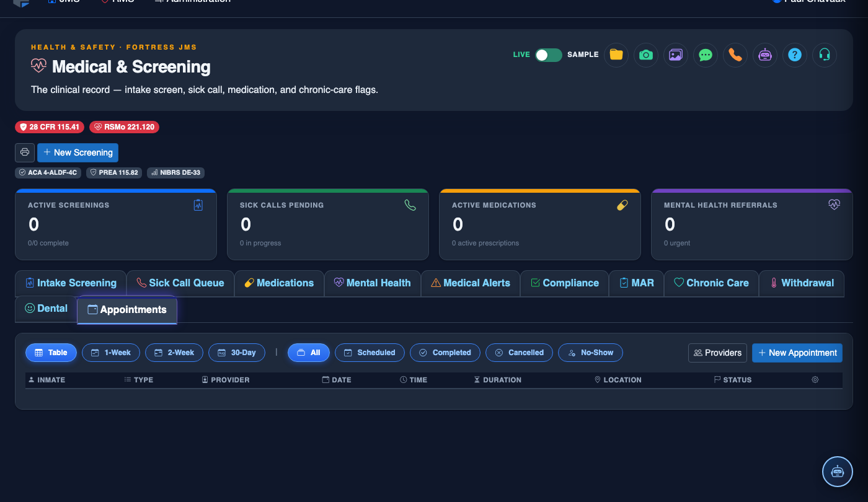Screen dimensions: 868x502
Task: Click the New Appointment button
Action: coord(797,353)
